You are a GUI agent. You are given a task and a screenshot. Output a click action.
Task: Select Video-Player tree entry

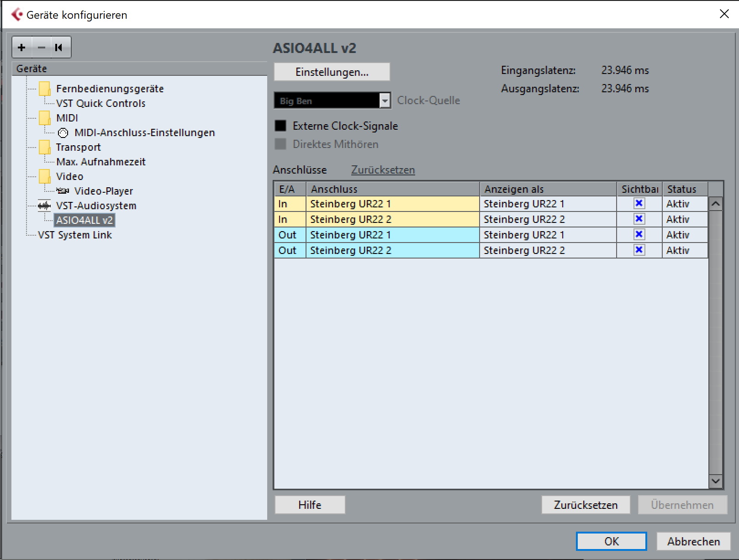pyautogui.click(x=103, y=191)
